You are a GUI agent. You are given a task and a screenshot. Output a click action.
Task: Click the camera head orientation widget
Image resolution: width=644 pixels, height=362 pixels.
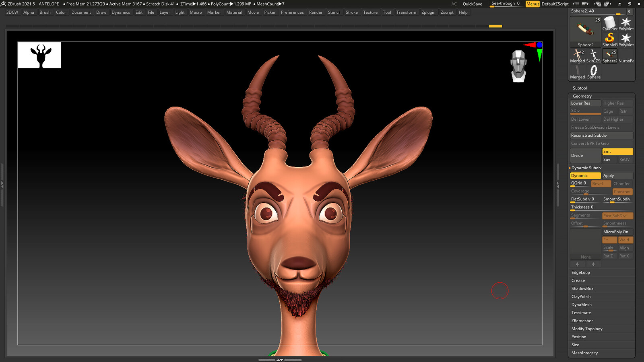tap(518, 66)
